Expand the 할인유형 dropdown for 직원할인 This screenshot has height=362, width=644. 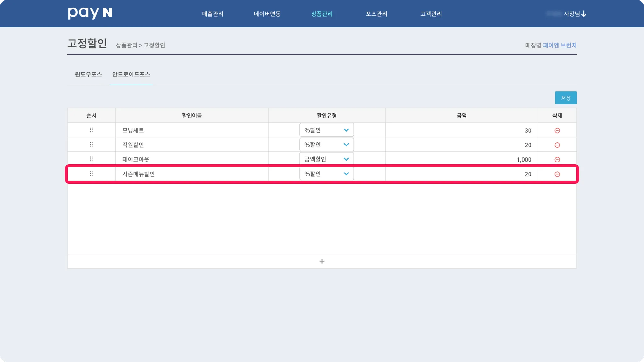point(326,145)
